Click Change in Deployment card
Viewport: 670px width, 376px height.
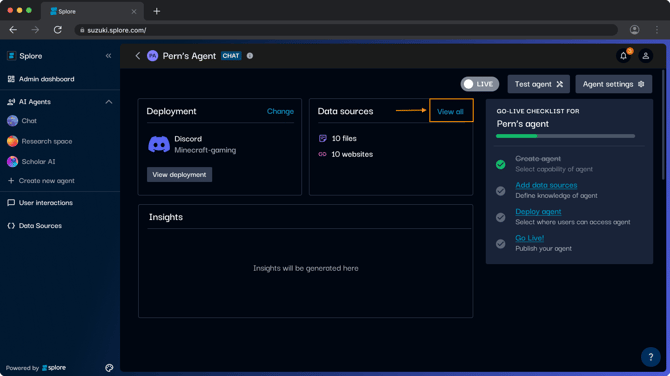(280, 111)
